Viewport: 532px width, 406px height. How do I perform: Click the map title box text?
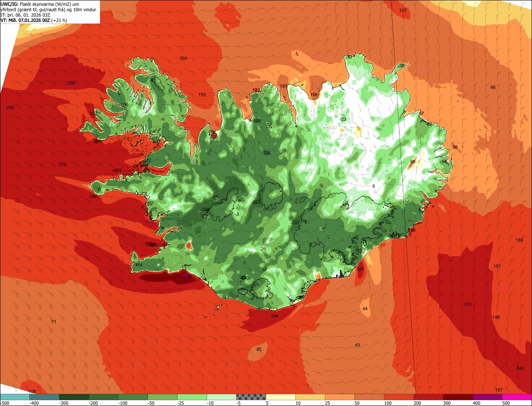(x=50, y=12)
